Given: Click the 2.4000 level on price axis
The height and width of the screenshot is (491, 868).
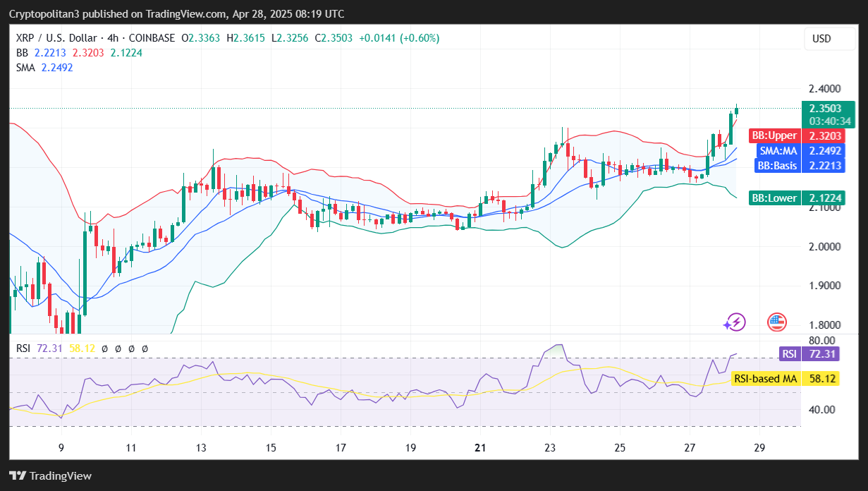Looking at the screenshot, I should tap(824, 89).
